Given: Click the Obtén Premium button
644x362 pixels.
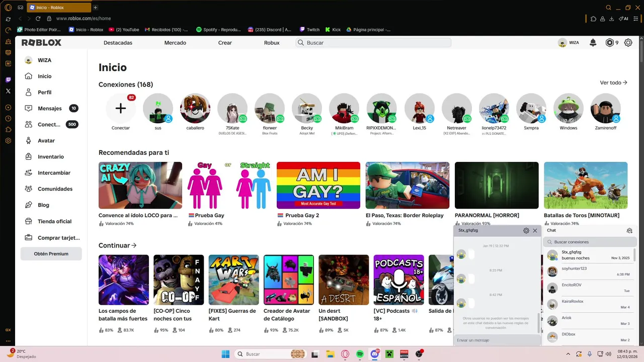Looking at the screenshot, I should tap(51, 254).
